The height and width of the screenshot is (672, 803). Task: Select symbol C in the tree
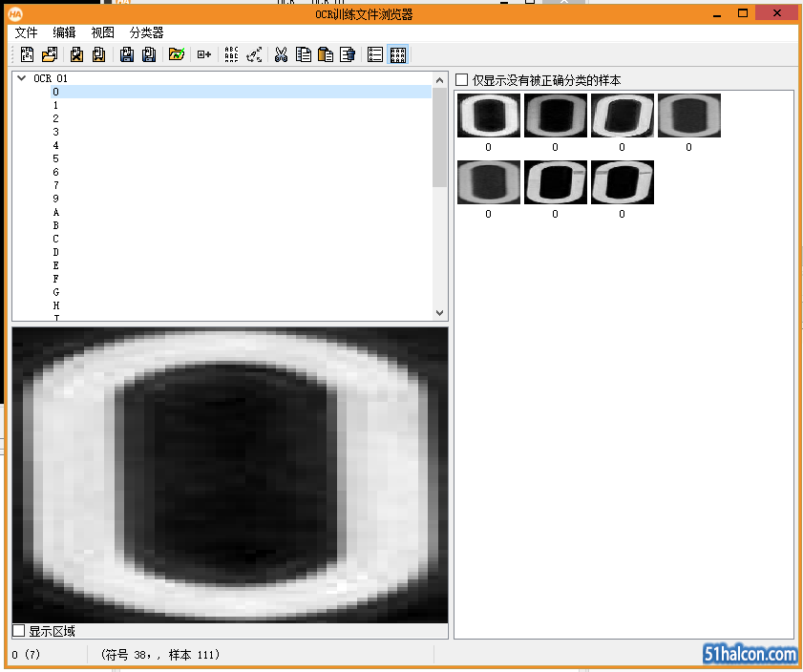(55, 239)
